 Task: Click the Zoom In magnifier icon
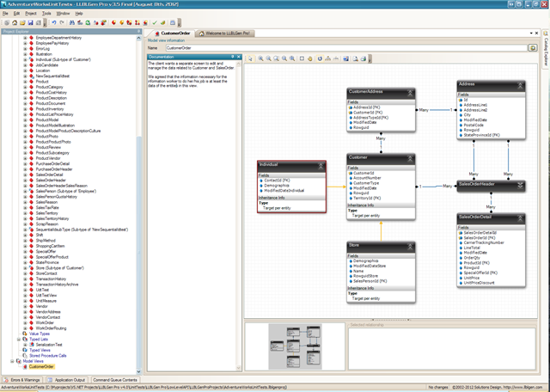[260, 58]
